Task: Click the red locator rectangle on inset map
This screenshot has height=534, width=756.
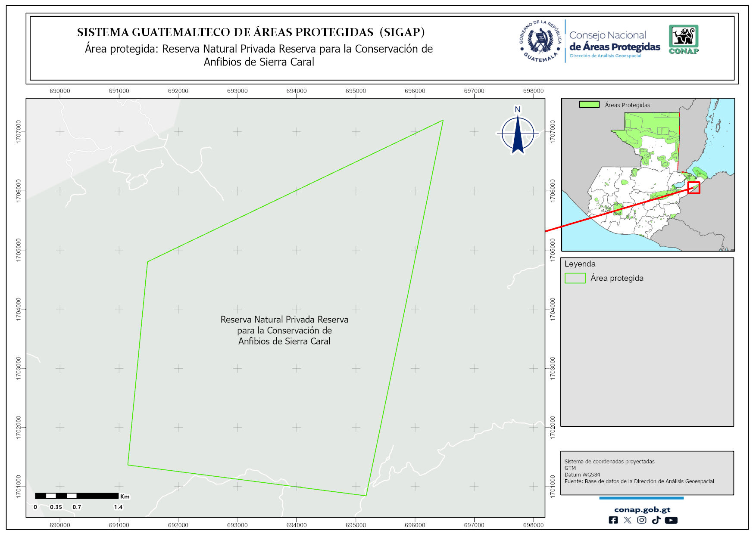Action: (694, 188)
